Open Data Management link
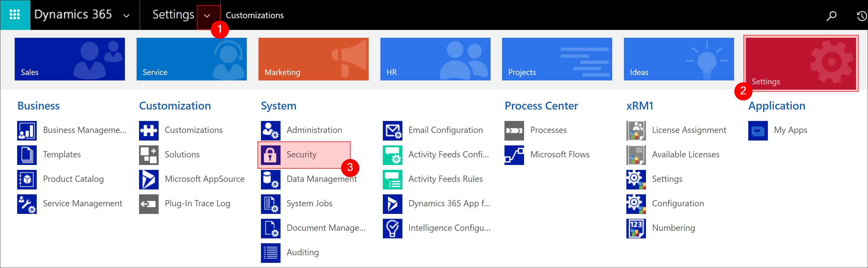The width and height of the screenshot is (868, 268). 321,179
